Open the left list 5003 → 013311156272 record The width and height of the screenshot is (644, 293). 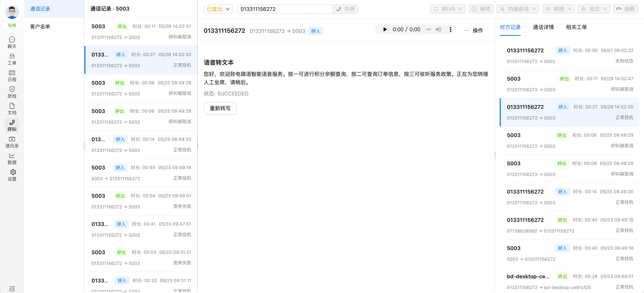[x=141, y=173]
